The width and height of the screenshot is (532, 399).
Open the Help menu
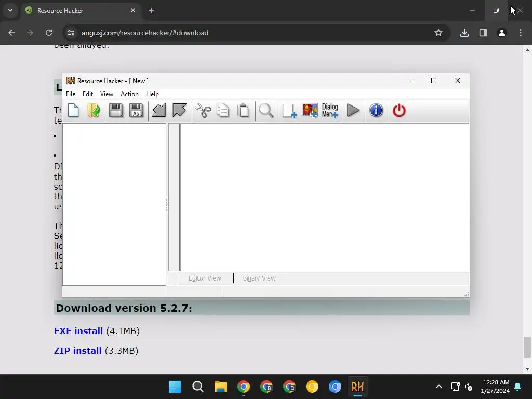click(152, 94)
